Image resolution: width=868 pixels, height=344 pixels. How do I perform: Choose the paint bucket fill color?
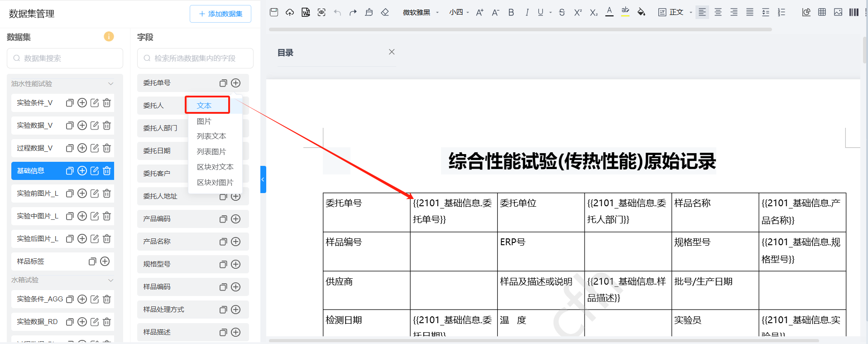pyautogui.click(x=641, y=12)
